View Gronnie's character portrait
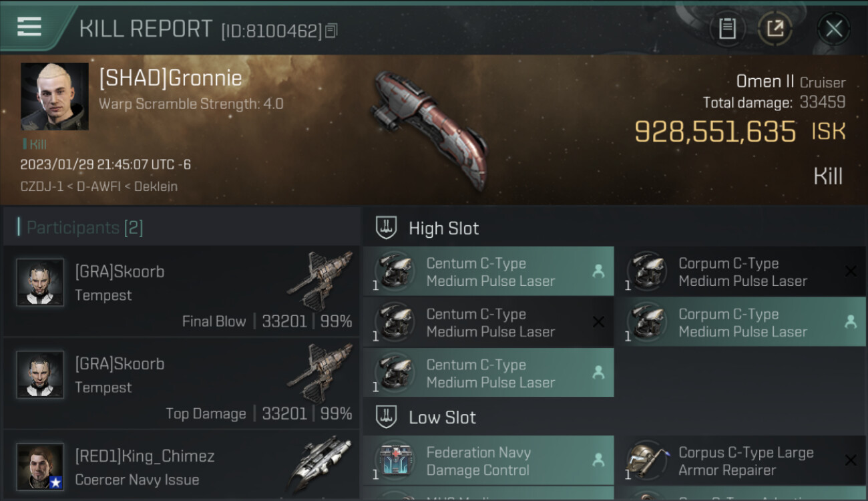Viewport: 868px width, 501px height. tap(54, 96)
